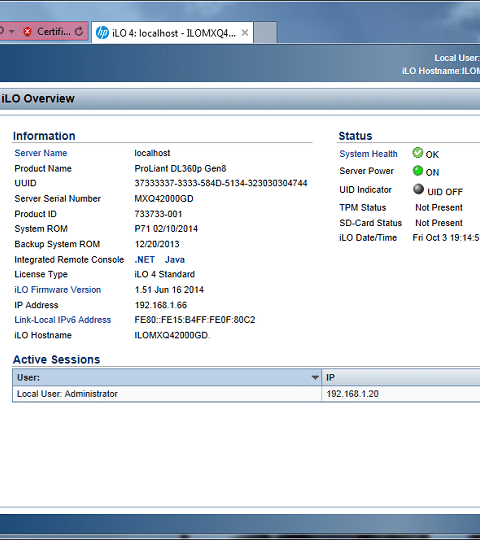Open the System Health link

368,154
